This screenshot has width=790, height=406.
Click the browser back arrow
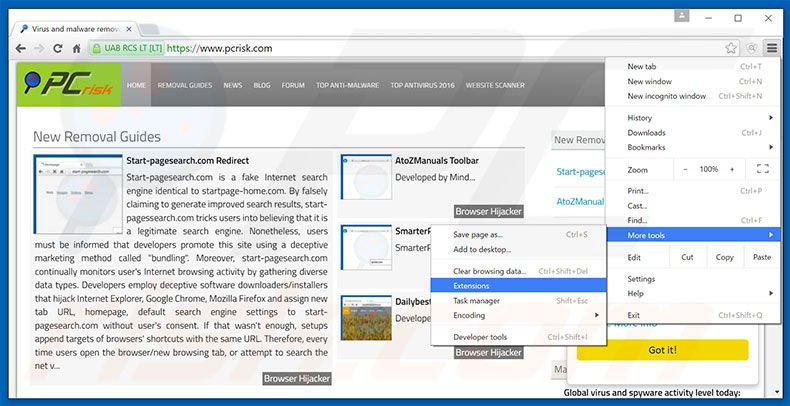21,48
